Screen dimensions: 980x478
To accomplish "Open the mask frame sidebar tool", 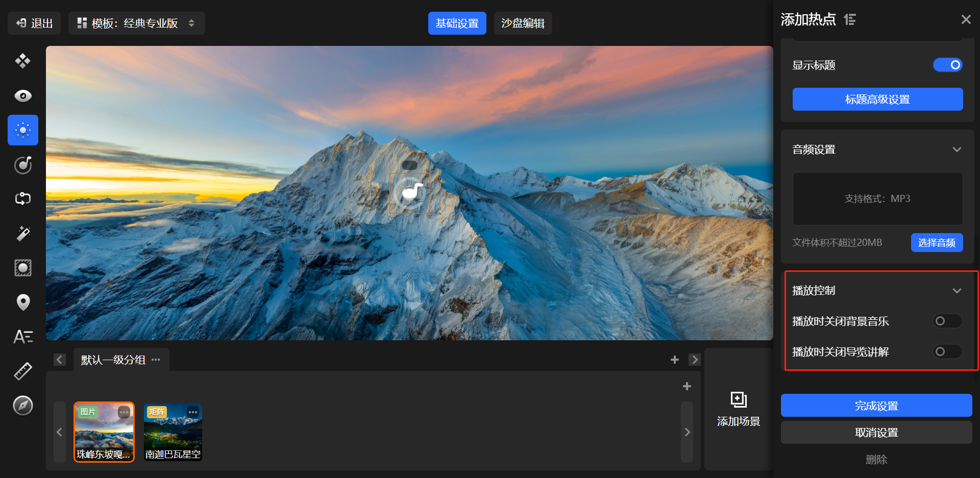I will tap(23, 268).
